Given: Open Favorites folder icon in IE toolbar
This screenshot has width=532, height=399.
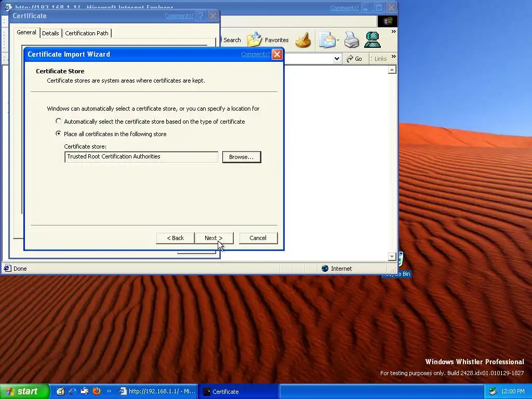Looking at the screenshot, I should (x=254, y=39).
